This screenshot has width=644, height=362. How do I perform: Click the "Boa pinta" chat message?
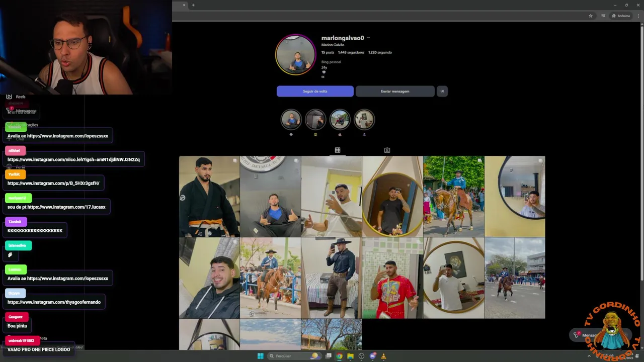[x=17, y=326]
